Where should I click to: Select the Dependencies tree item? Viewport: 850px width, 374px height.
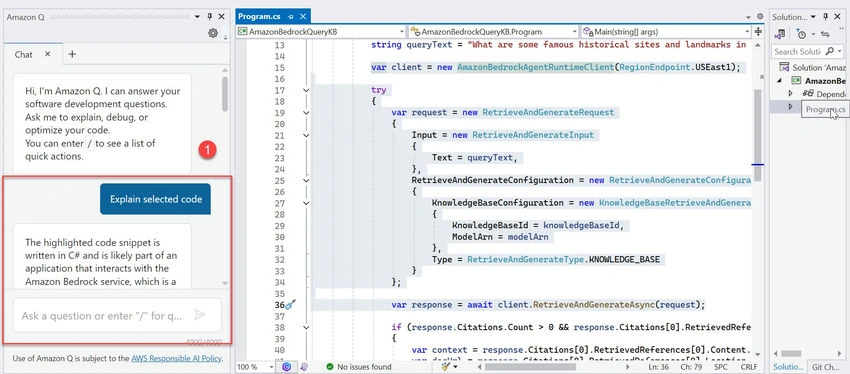click(824, 94)
